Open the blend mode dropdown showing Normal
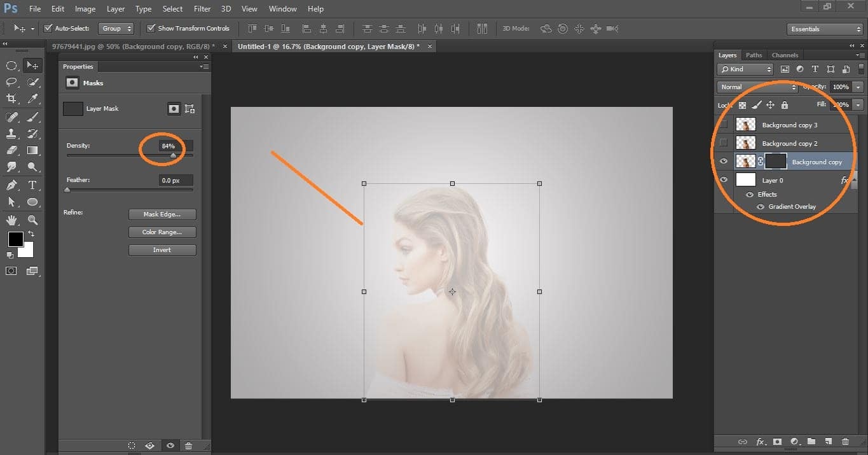 point(756,87)
